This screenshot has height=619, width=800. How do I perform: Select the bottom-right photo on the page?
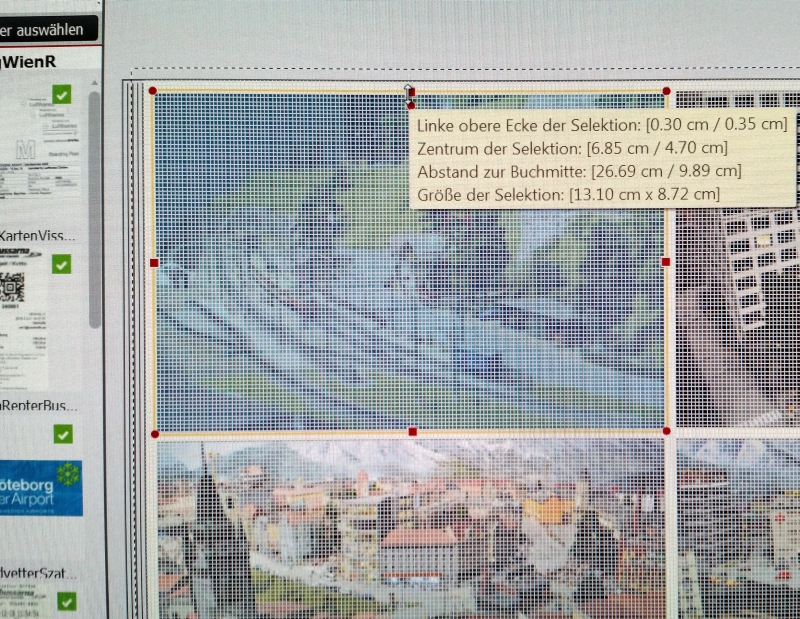pyautogui.click(x=738, y=529)
